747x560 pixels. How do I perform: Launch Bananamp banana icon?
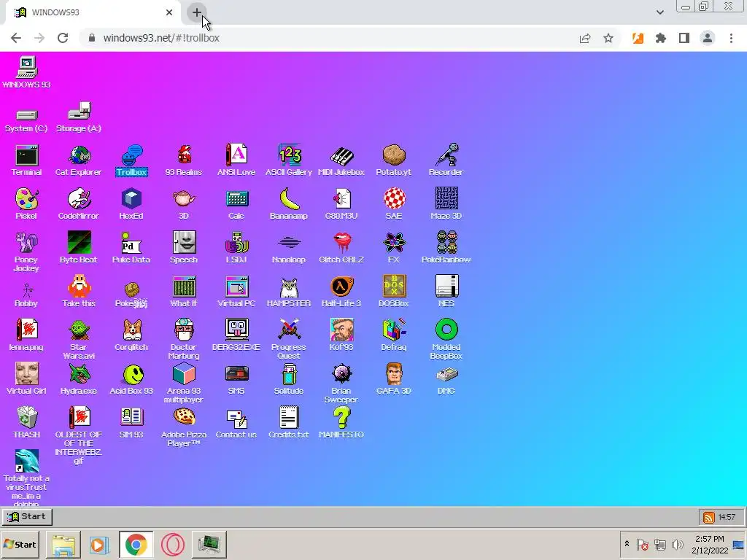click(289, 204)
